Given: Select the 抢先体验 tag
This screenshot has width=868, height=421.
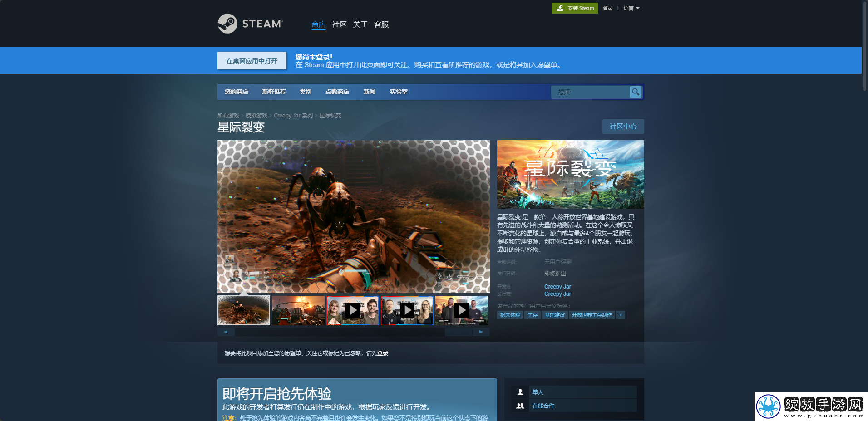Looking at the screenshot, I should point(510,315).
